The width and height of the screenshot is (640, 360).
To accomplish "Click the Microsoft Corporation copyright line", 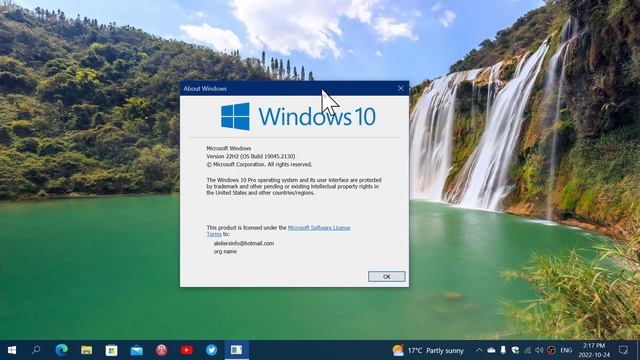I will 259,164.
